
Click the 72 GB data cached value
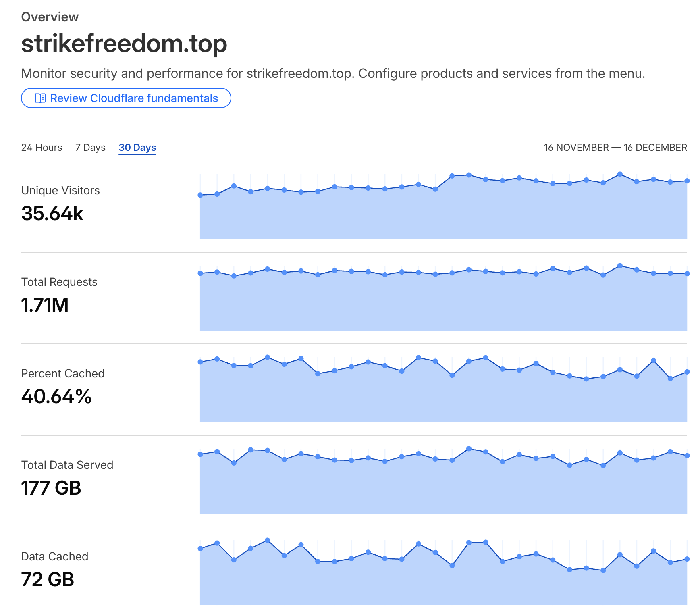48,579
